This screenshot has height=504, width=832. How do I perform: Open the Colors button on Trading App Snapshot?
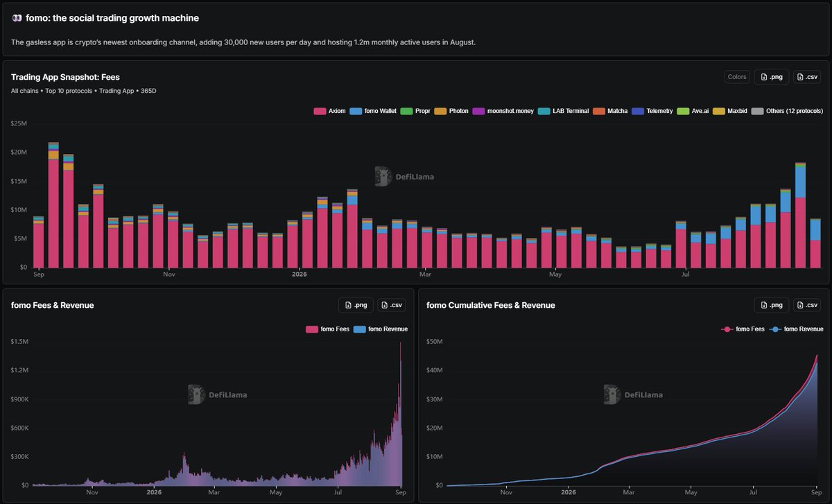click(736, 77)
